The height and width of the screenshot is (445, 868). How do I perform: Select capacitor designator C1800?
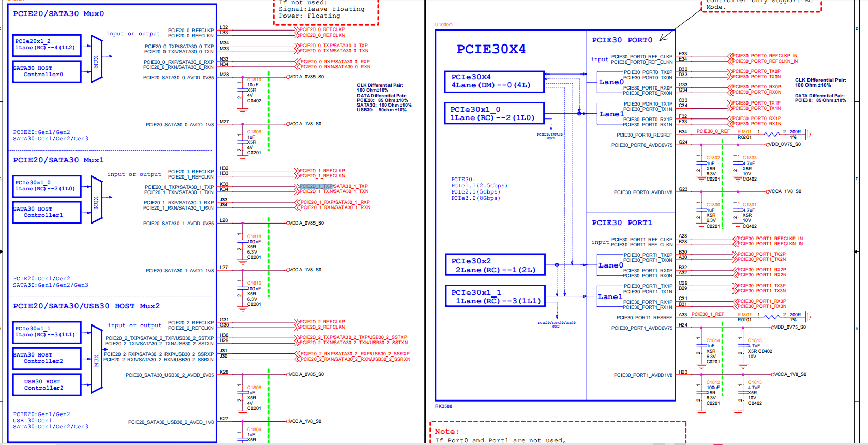pos(713,205)
